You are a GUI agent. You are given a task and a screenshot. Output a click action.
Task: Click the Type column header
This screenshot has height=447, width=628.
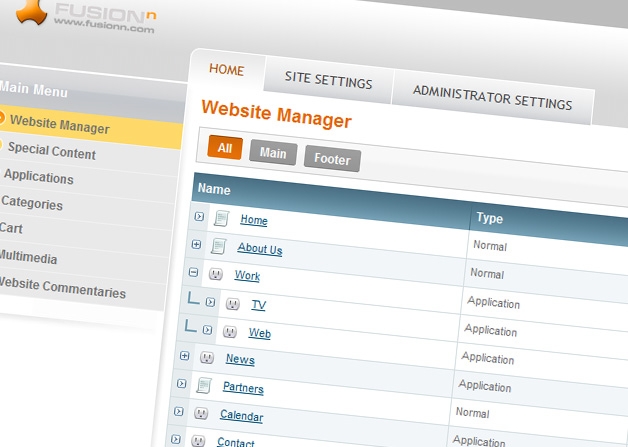click(489, 218)
